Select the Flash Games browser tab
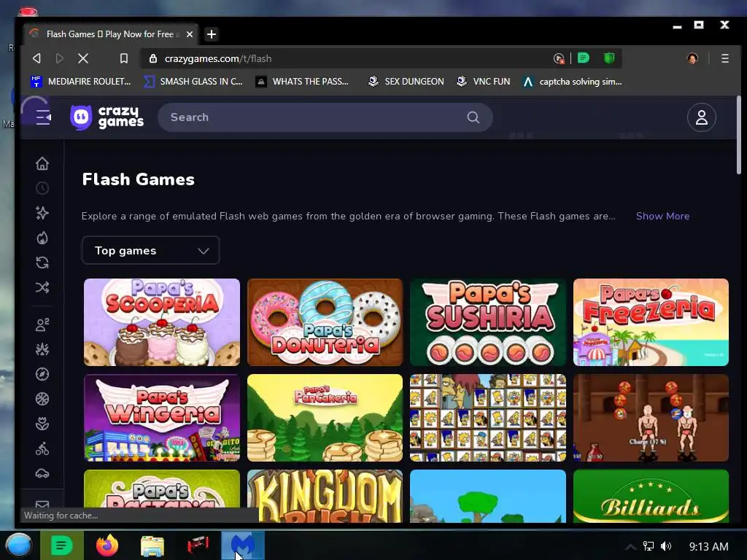Image resolution: width=747 pixels, height=560 pixels. [111, 34]
